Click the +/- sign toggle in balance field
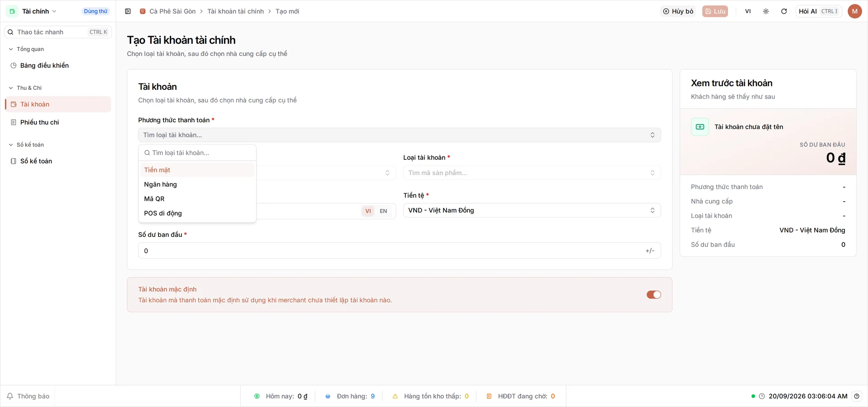Image resolution: width=868 pixels, height=407 pixels. click(650, 251)
